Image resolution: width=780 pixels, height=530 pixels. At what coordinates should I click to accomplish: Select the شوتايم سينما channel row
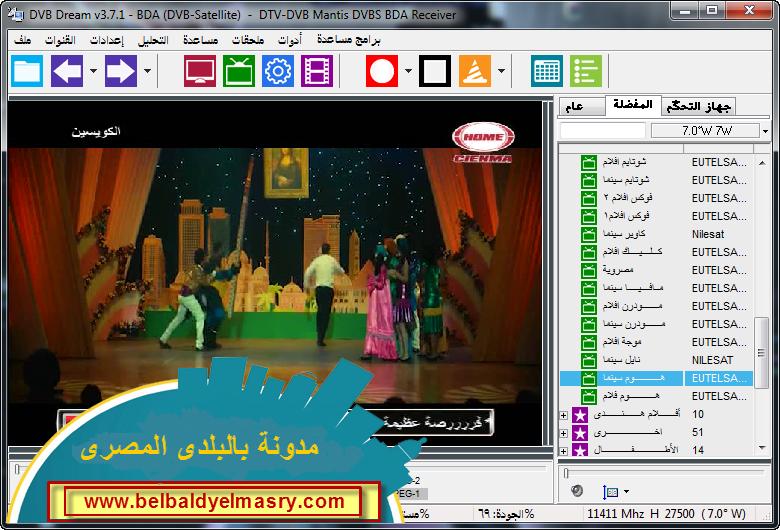pyautogui.click(x=656, y=181)
